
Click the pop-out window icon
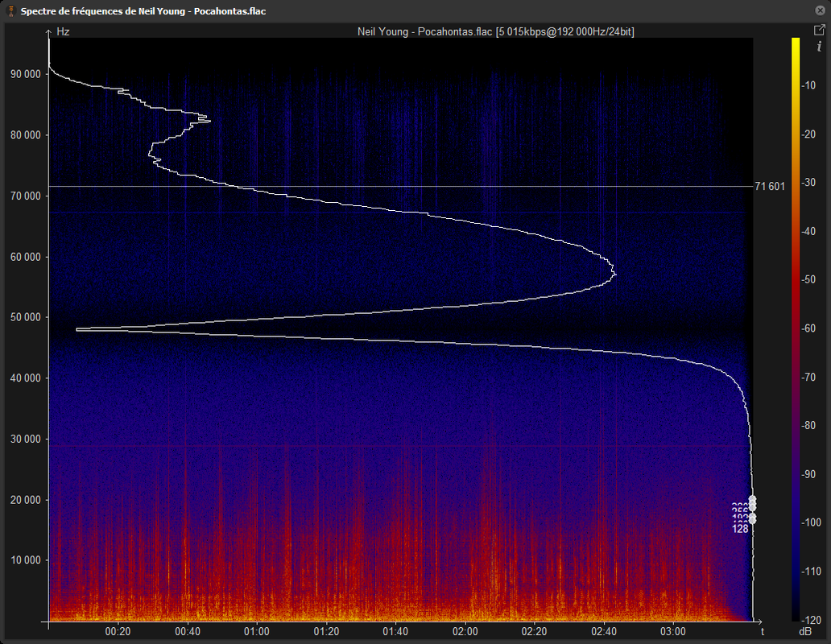pos(820,31)
